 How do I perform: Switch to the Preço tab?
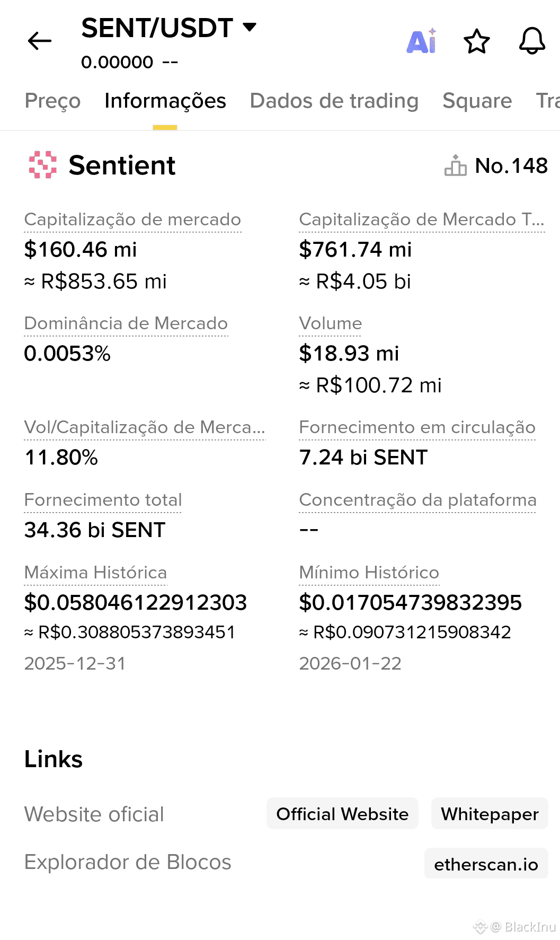pyautogui.click(x=52, y=101)
